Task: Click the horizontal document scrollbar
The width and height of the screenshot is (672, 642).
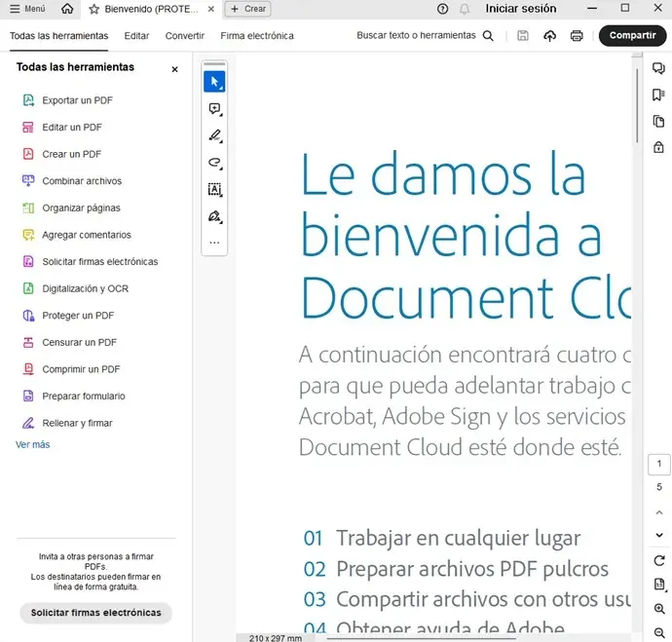Action: point(421,638)
